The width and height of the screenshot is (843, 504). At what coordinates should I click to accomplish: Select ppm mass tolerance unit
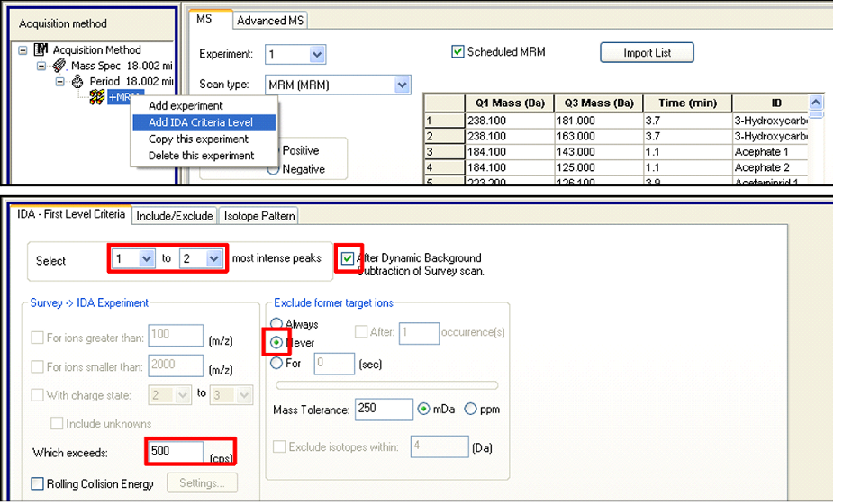(470, 409)
